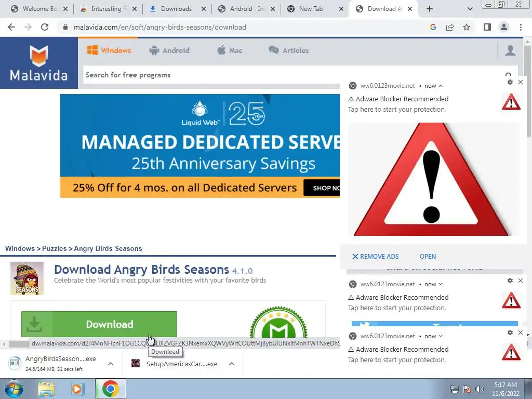Click the horizontal scrollbar left arrow

click(x=4, y=344)
